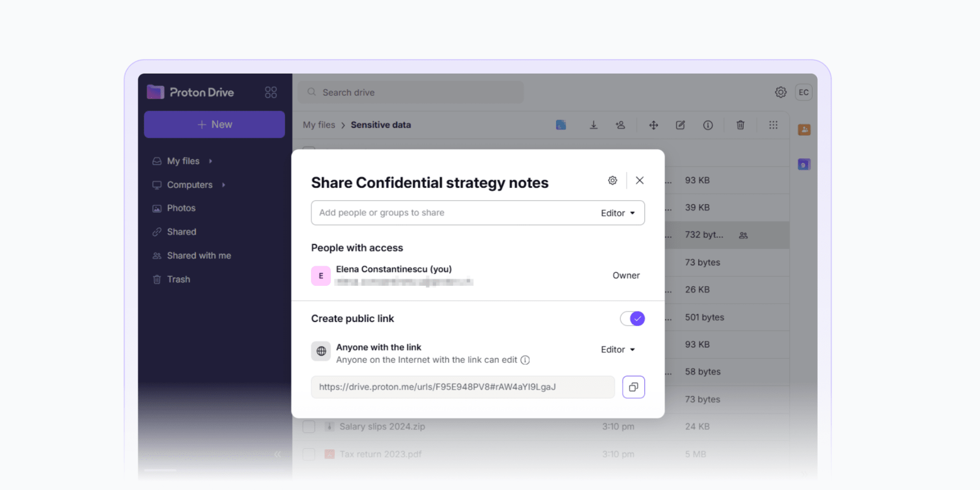Screen dimensions: 980x490
Task: Click the Sensitive data breadcrumb
Action: pos(381,125)
